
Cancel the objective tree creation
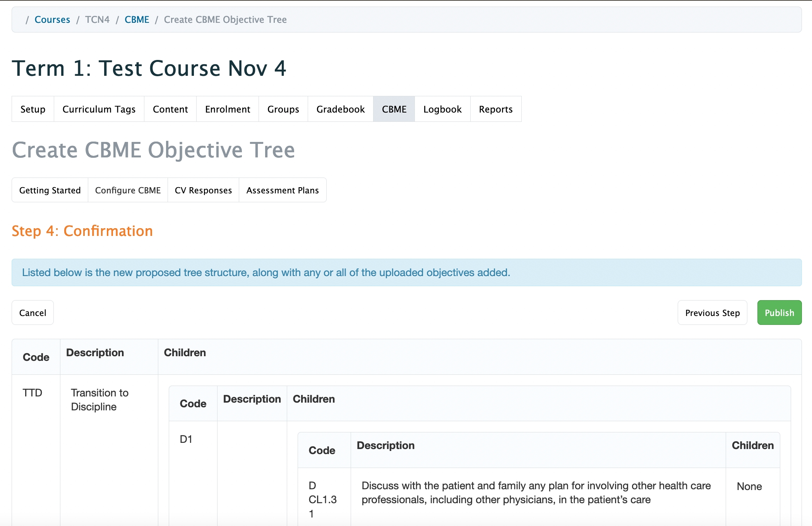tap(33, 313)
